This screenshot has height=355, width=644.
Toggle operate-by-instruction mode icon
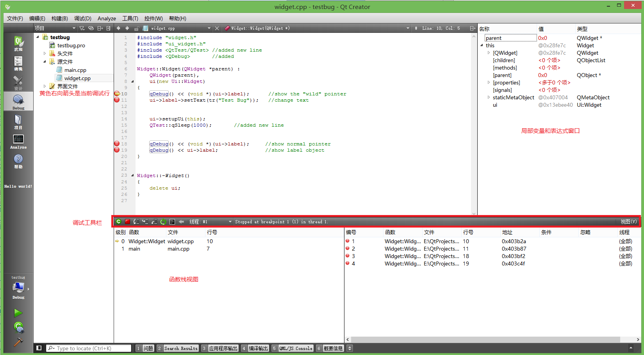click(172, 222)
